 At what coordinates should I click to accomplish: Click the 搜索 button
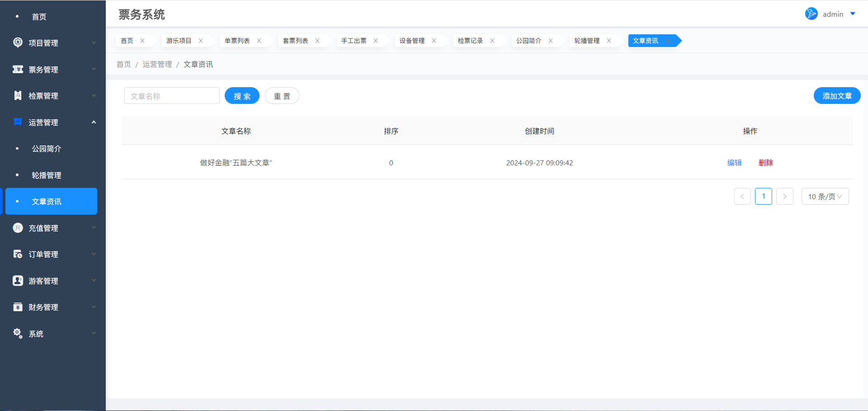pos(242,96)
